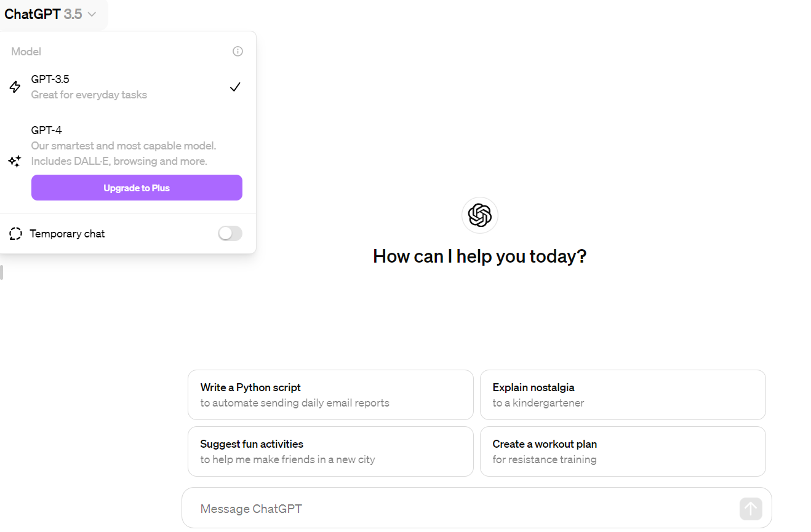
Task: Click the GPT-4 sparkles icon
Action: [x=15, y=161]
